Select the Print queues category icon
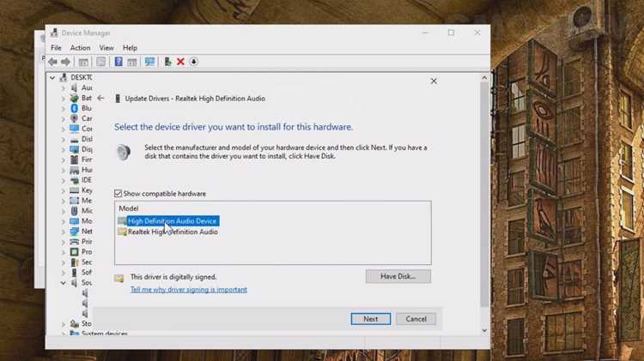Image resolution: width=644 pixels, height=361 pixels. pos(75,242)
